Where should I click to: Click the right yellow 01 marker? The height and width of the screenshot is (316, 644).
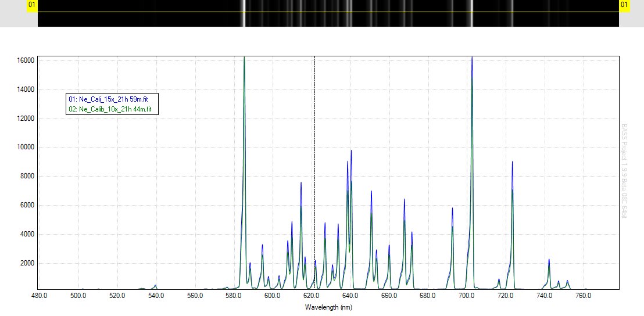pos(625,6)
